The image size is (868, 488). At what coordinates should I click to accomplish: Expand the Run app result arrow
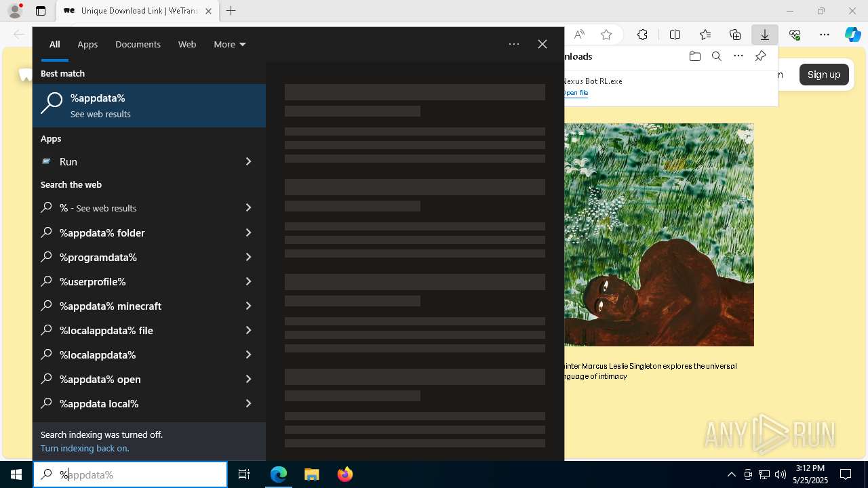[x=248, y=161]
